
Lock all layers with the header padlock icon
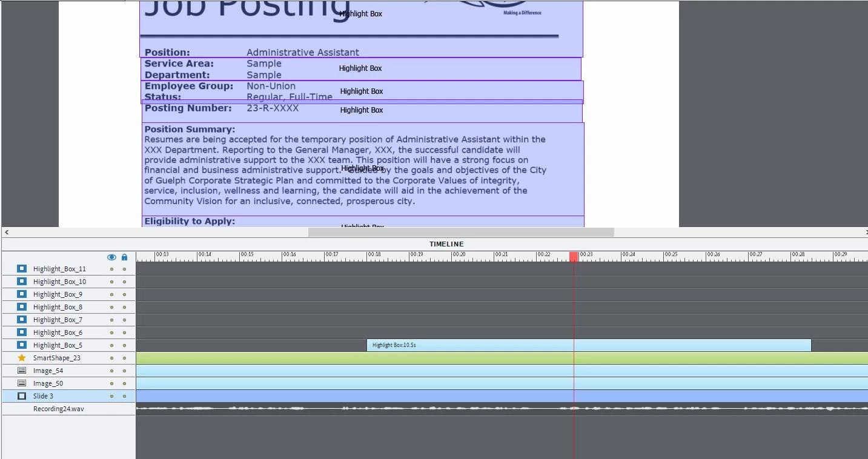[124, 257]
